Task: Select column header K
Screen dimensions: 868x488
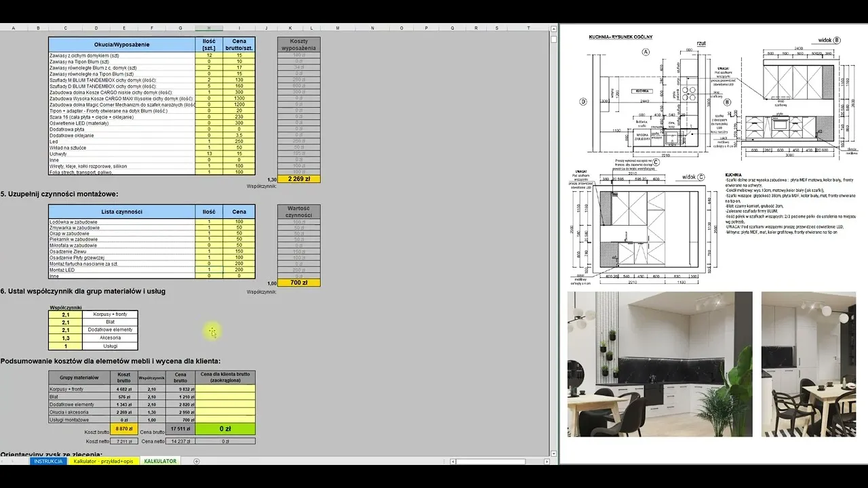Action: pyautogui.click(x=290, y=28)
